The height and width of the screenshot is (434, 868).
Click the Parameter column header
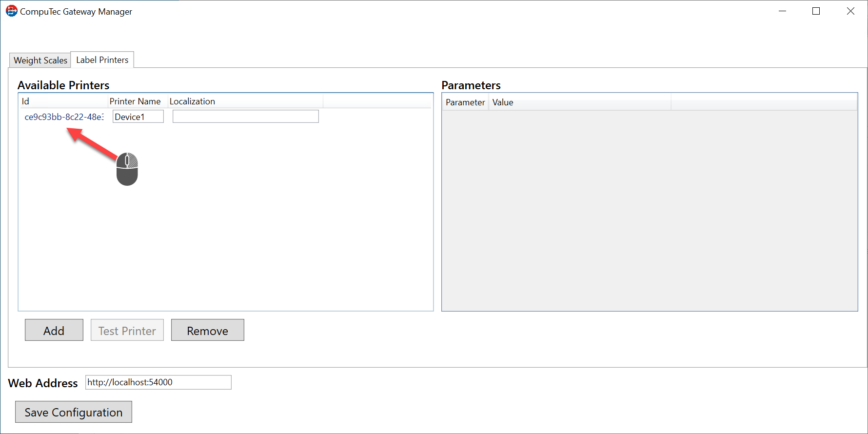(465, 102)
